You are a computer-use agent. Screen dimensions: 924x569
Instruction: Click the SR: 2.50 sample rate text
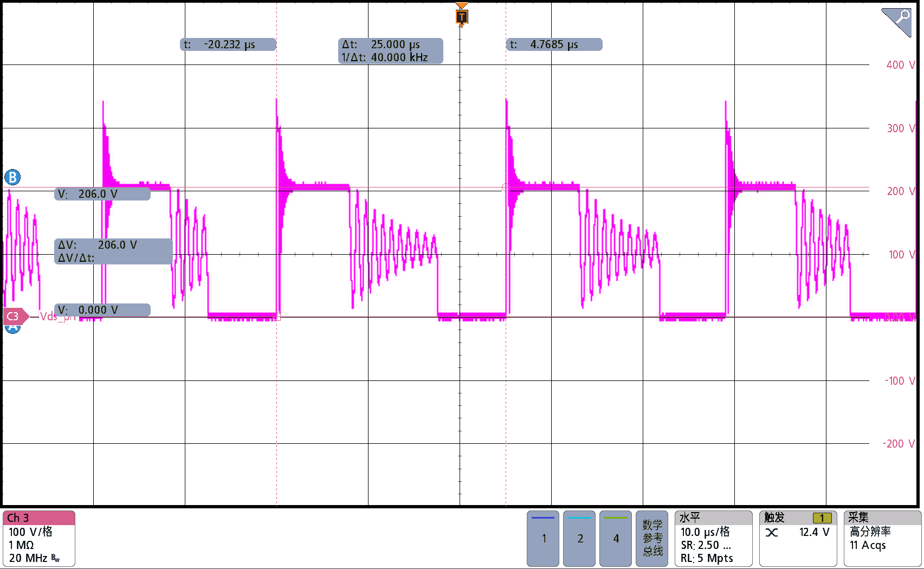(706, 545)
